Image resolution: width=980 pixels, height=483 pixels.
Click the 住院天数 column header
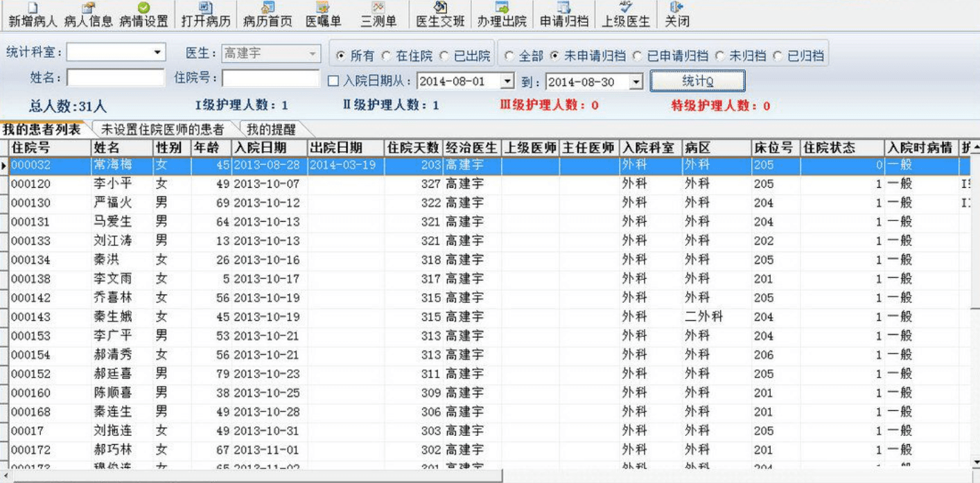point(413,148)
